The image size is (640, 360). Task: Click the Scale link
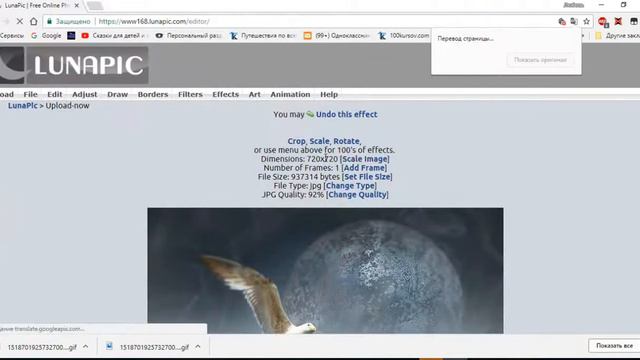319,141
